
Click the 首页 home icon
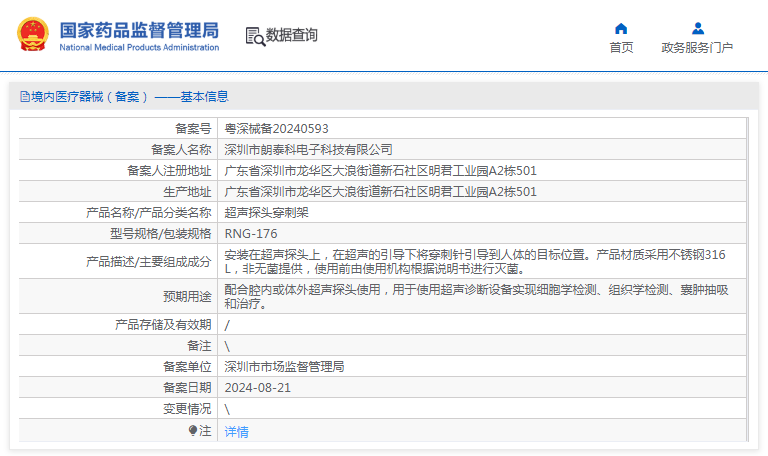coord(621,29)
